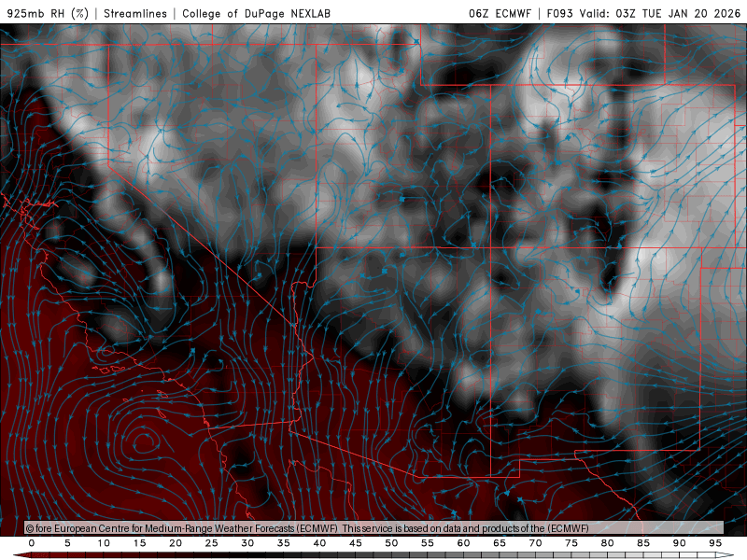Select the 'Streamlines' label in header
Viewport: 747px width, 560px height.
(x=135, y=13)
